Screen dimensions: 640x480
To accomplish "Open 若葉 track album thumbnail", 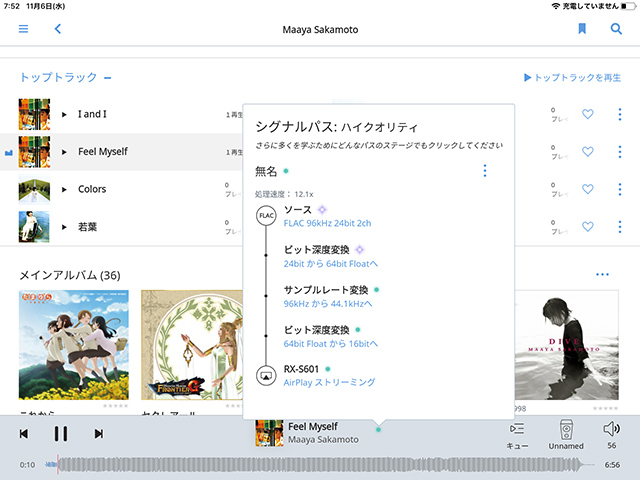I will (x=34, y=227).
